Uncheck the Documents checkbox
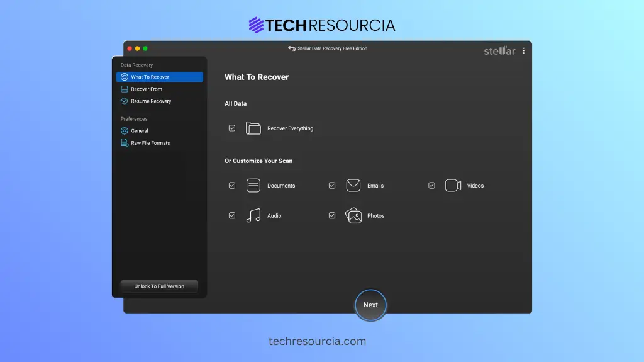 (x=232, y=186)
